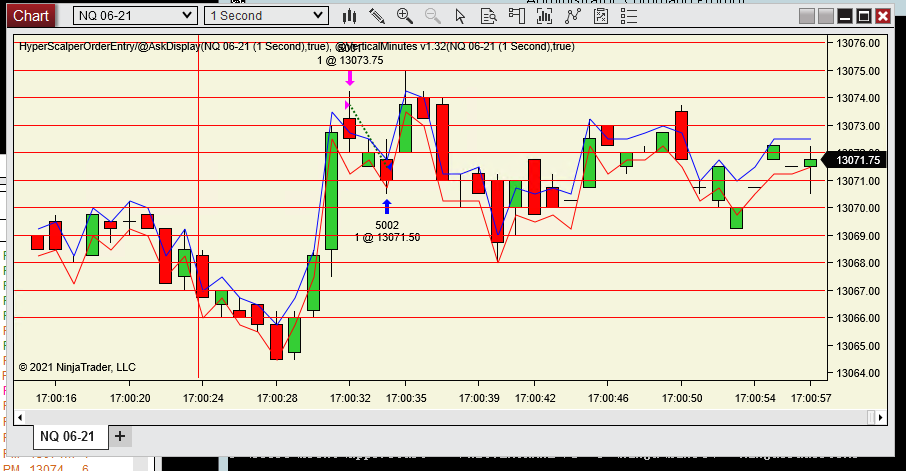The width and height of the screenshot is (906, 471).
Task: Click the scrollbar thumb grip at the right end
Action: (871, 417)
